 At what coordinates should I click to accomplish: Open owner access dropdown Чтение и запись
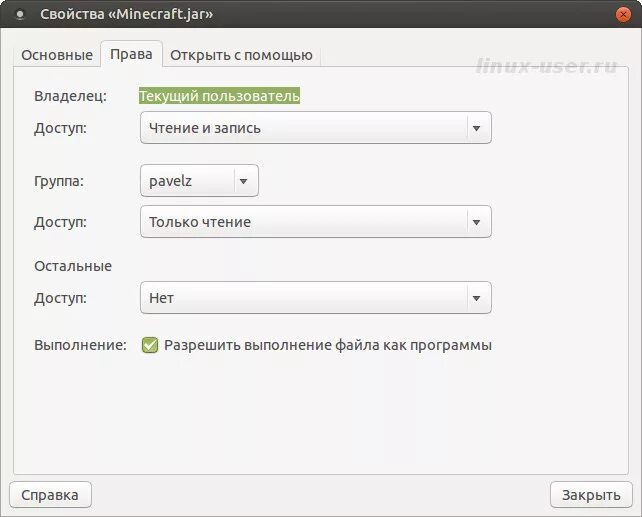(316, 128)
